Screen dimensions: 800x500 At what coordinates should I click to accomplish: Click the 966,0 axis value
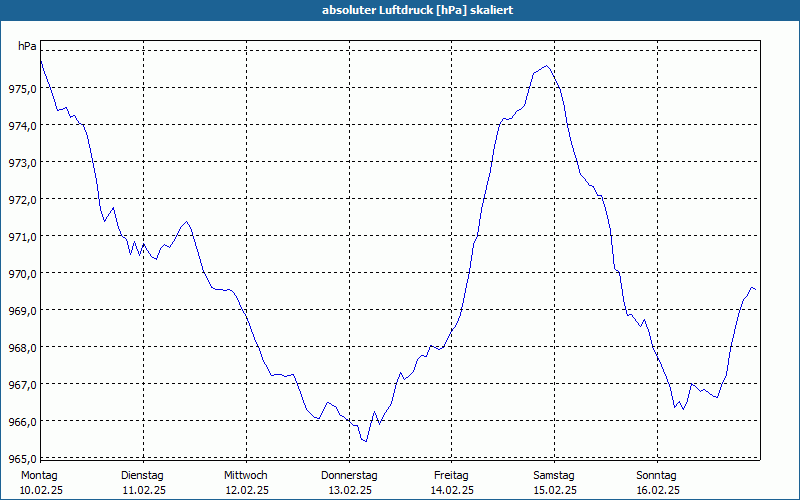pyautogui.click(x=22, y=422)
